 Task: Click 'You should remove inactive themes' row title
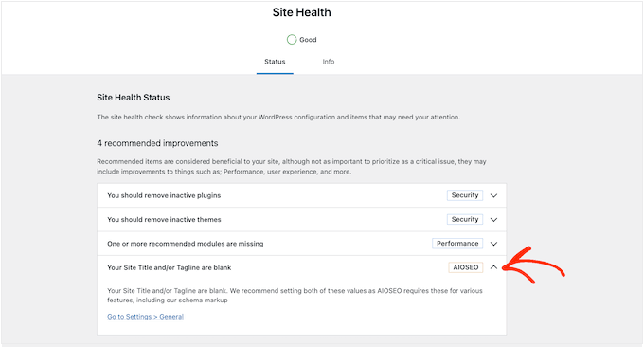point(164,220)
